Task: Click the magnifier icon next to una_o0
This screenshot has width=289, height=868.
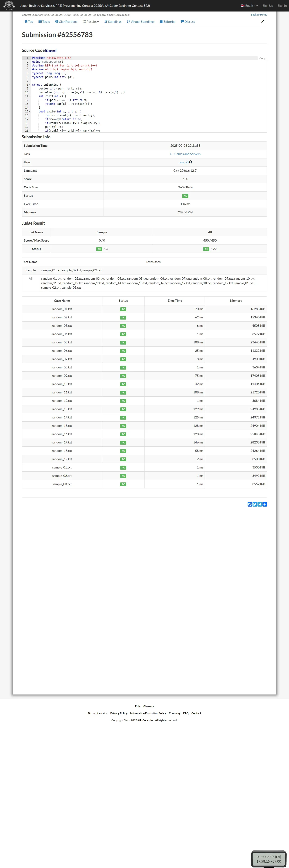Action: click(191, 162)
